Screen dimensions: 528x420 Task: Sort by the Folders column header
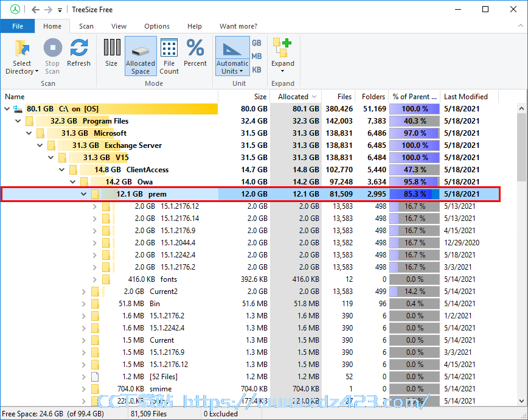click(x=372, y=97)
